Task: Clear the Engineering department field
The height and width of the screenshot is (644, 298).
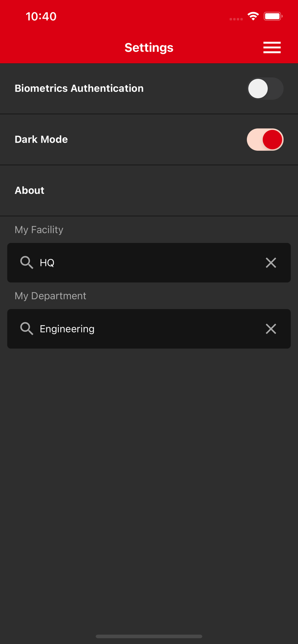Action: tap(271, 328)
